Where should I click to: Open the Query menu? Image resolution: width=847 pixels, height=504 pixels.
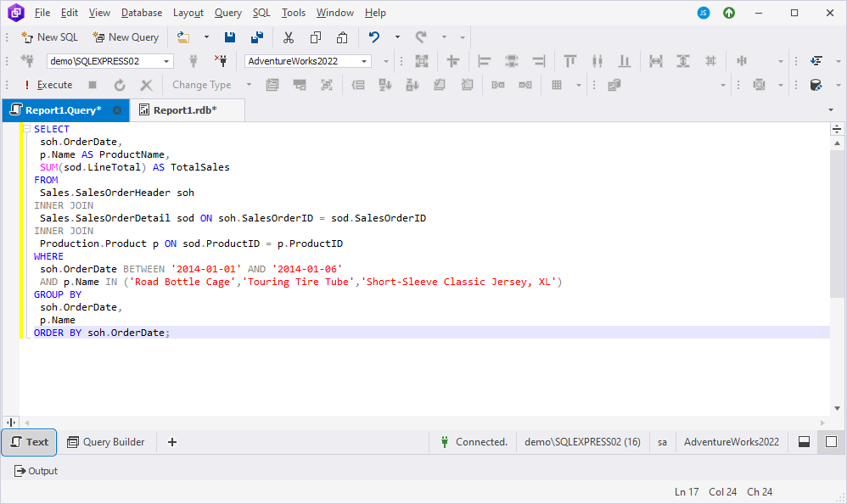228,13
